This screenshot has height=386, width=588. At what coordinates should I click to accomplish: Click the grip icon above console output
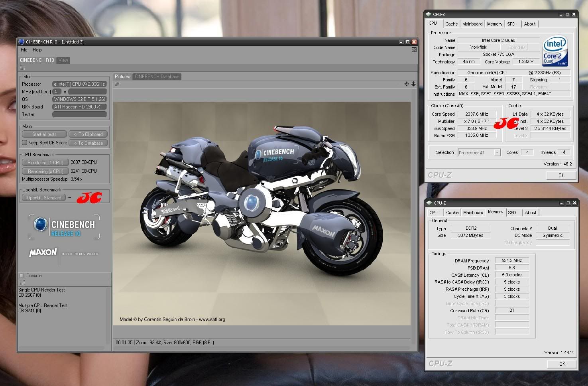click(x=22, y=283)
